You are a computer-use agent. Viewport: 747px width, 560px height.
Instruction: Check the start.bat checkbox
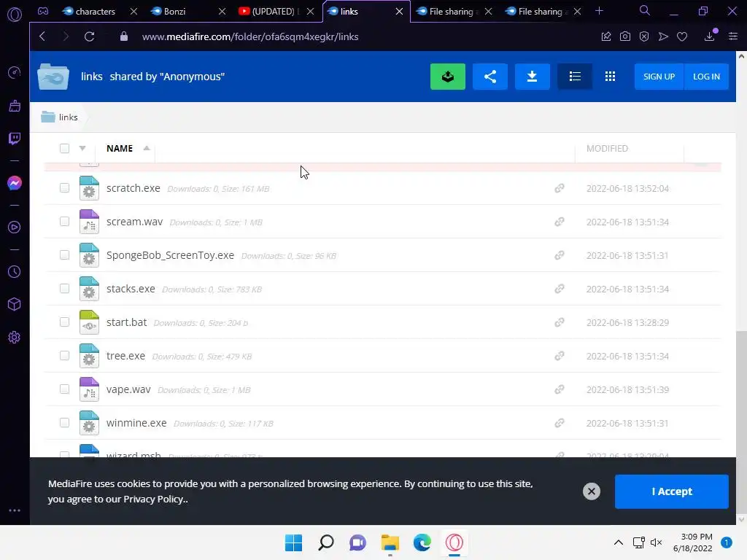(x=64, y=322)
